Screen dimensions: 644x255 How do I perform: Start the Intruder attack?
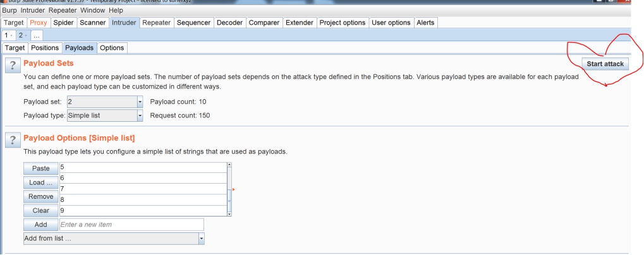pos(605,64)
